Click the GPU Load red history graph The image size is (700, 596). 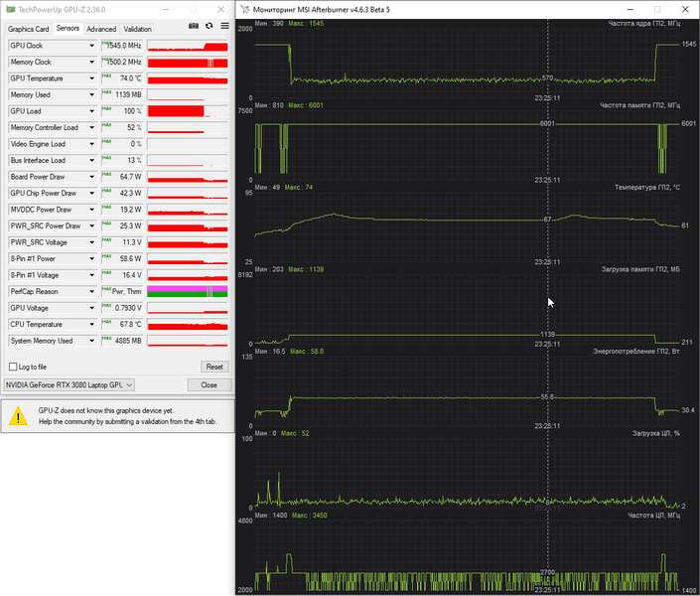pos(188,111)
